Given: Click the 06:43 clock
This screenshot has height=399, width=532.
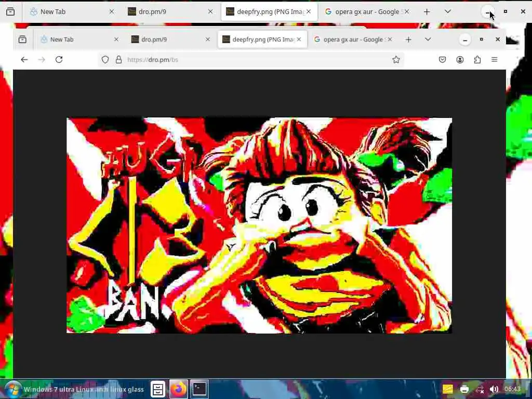Looking at the screenshot, I should click(x=512, y=389).
